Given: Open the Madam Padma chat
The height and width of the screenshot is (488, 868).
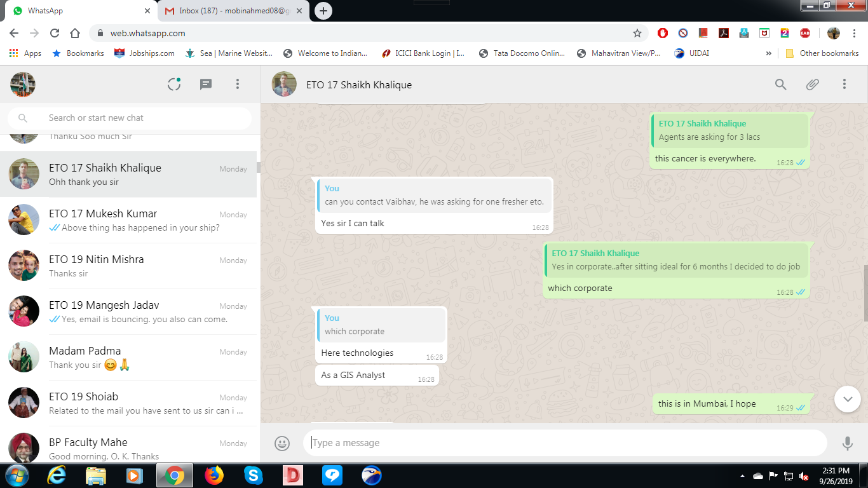Looking at the screenshot, I should [x=128, y=358].
